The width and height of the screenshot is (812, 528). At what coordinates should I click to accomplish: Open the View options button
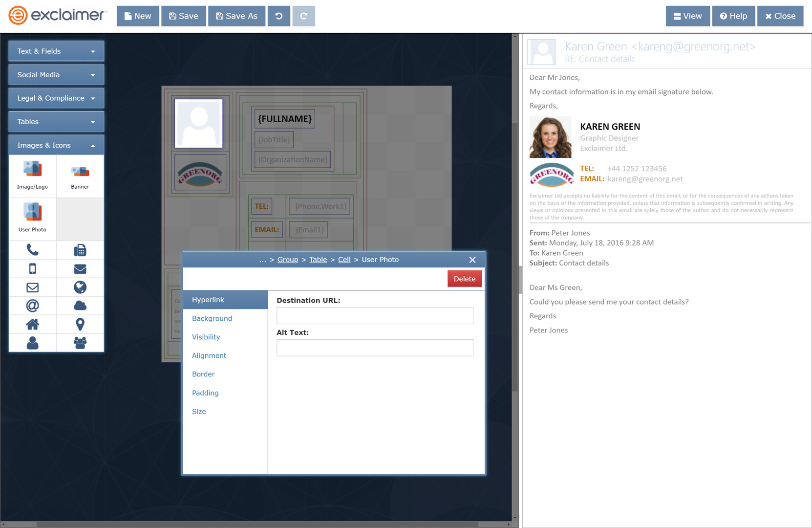click(688, 16)
